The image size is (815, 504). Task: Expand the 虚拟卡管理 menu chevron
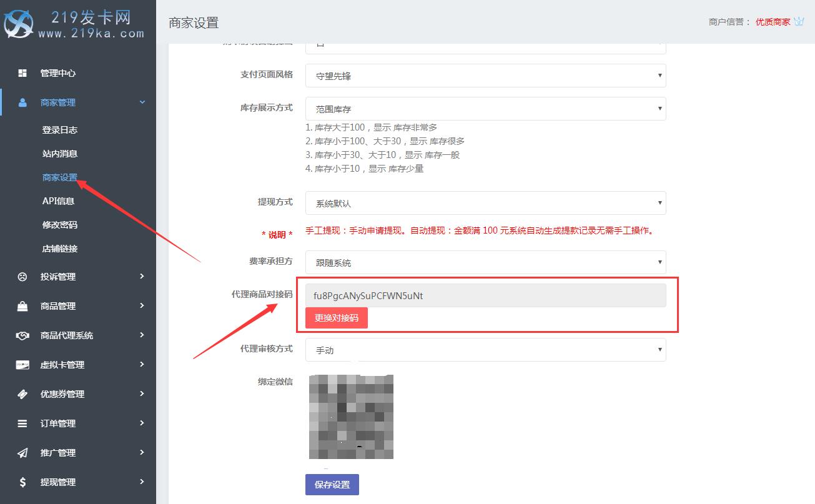pyautogui.click(x=142, y=364)
